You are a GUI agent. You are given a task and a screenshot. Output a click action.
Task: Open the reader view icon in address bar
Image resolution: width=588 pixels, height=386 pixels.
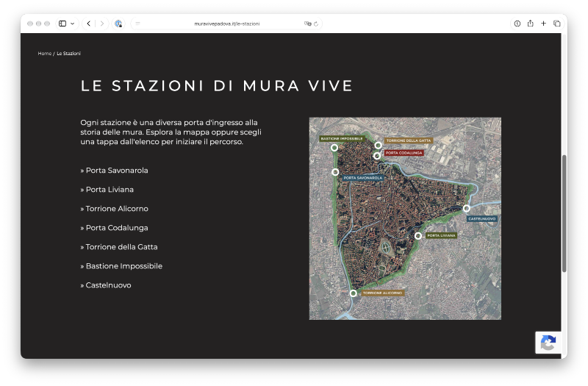(138, 24)
